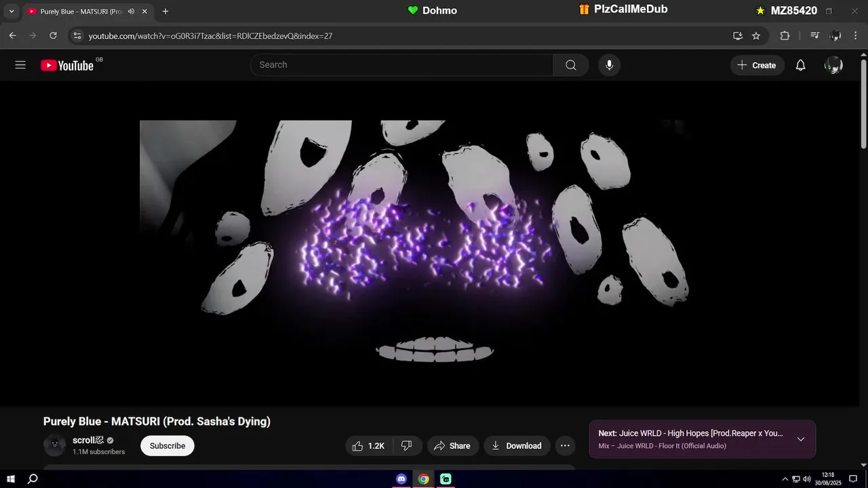Image resolution: width=868 pixels, height=488 pixels.
Task: Open the YouTube account avatar menu
Action: coord(833,65)
